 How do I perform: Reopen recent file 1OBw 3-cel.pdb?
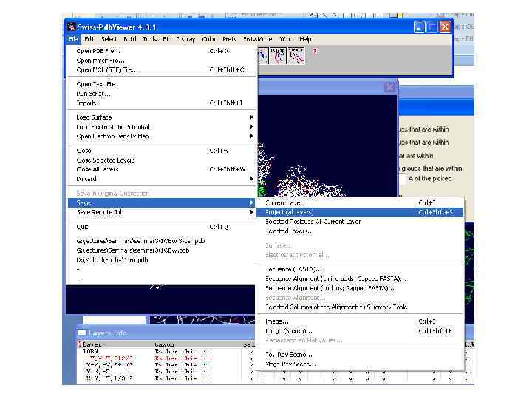click(x=161, y=241)
